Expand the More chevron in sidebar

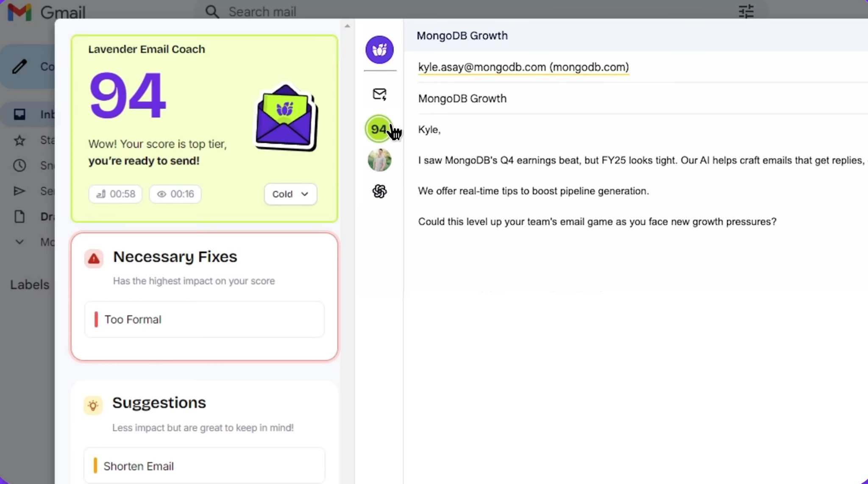pyautogui.click(x=19, y=242)
